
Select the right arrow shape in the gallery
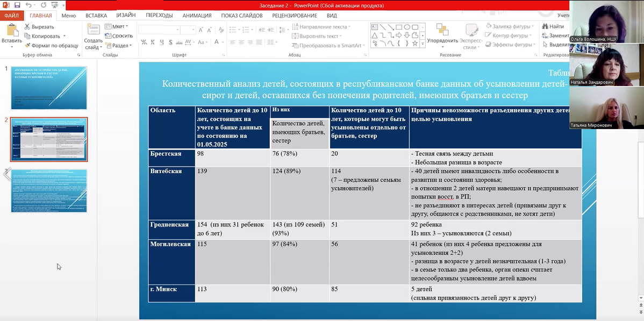point(399,35)
